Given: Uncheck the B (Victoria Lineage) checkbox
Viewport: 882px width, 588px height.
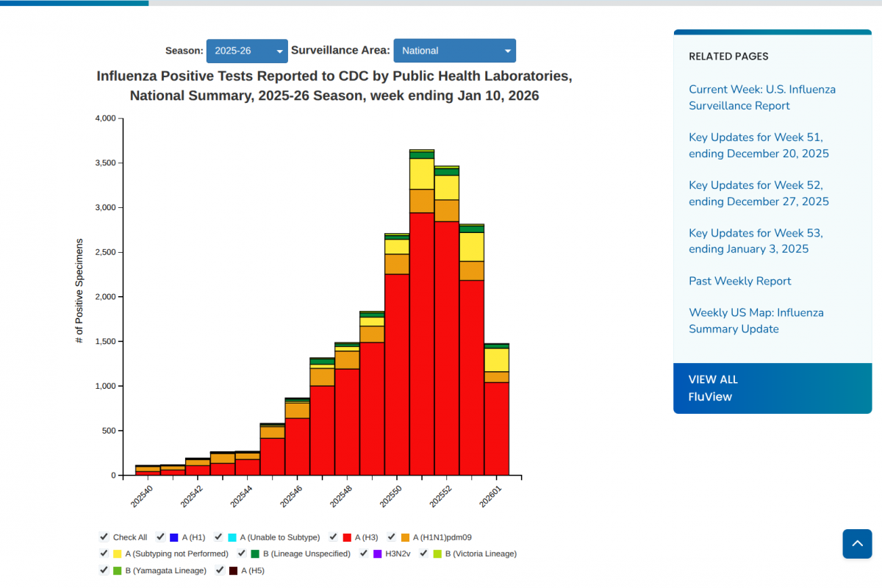Looking at the screenshot, I should pos(425,553).
